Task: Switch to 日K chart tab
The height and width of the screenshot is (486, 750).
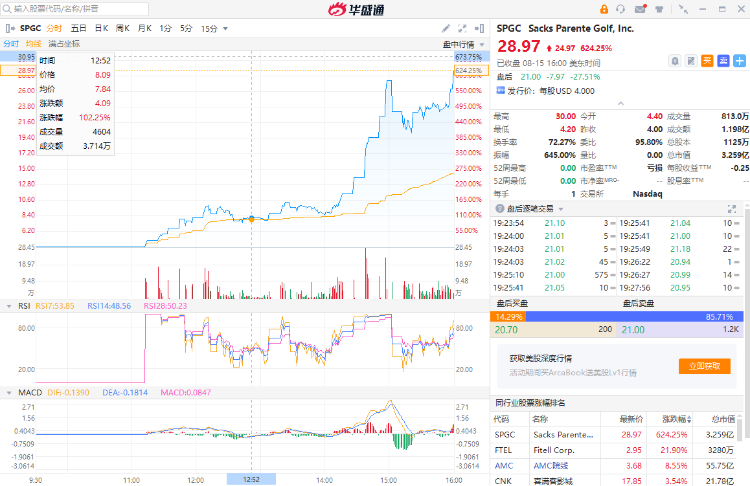Action: [x=101, y=29]
